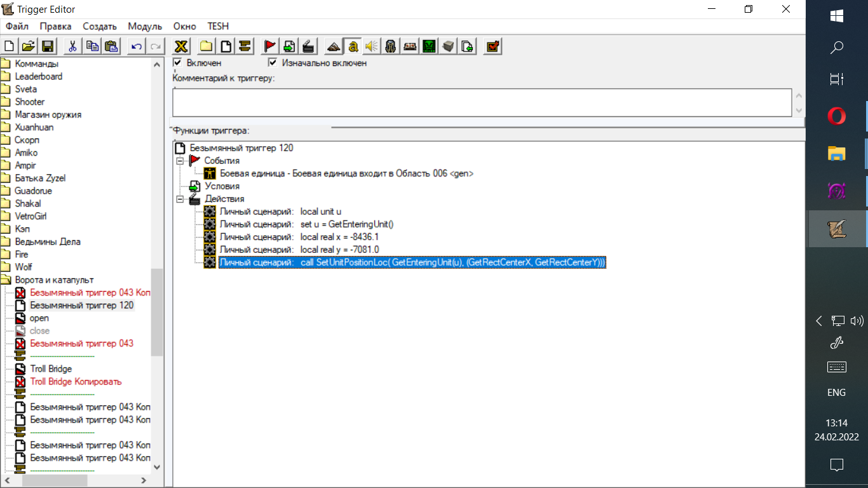Save the map with the floppy disk icon
The width and height of the screenshot is (868, 488).
(x=48, y=46)
